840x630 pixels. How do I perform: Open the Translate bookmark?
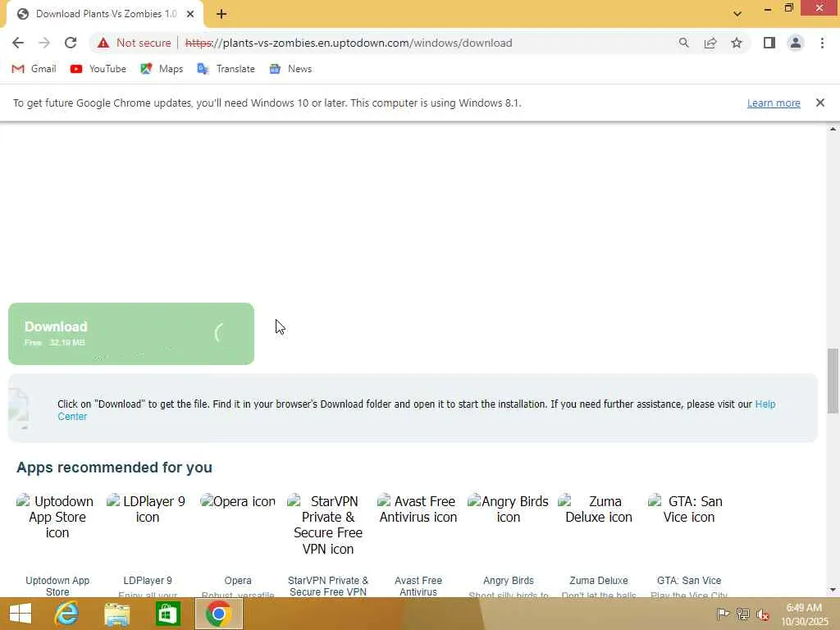pyautogui.click(x=226, y=69)
